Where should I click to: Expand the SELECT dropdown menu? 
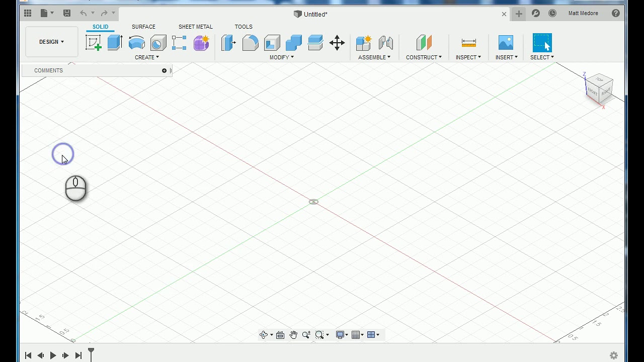point(542,57)
